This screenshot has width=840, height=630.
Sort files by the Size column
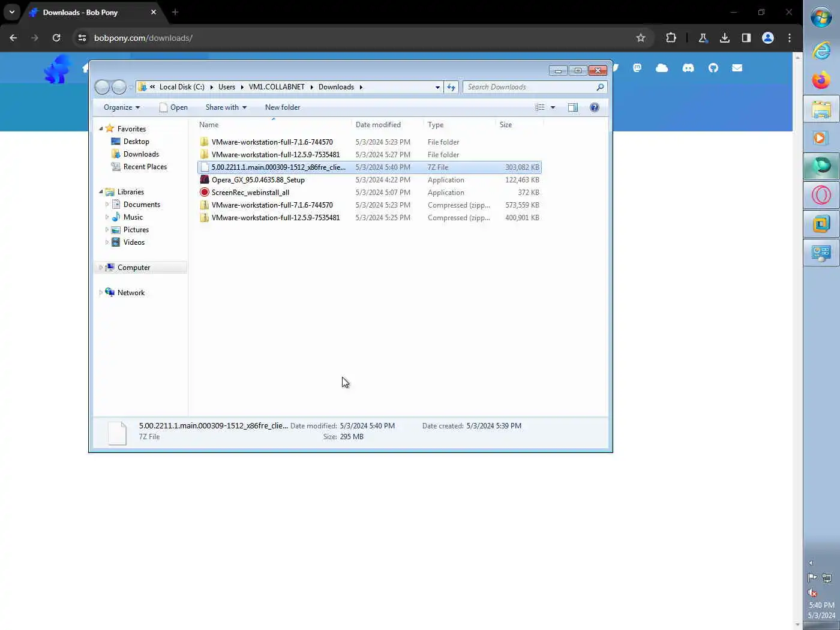click(520, 125)
